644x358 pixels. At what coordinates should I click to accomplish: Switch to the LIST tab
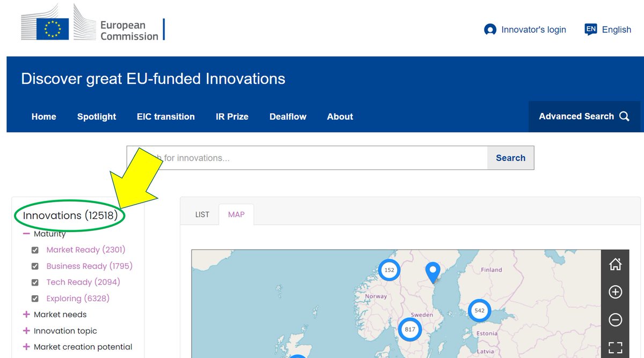pos(202,214)
